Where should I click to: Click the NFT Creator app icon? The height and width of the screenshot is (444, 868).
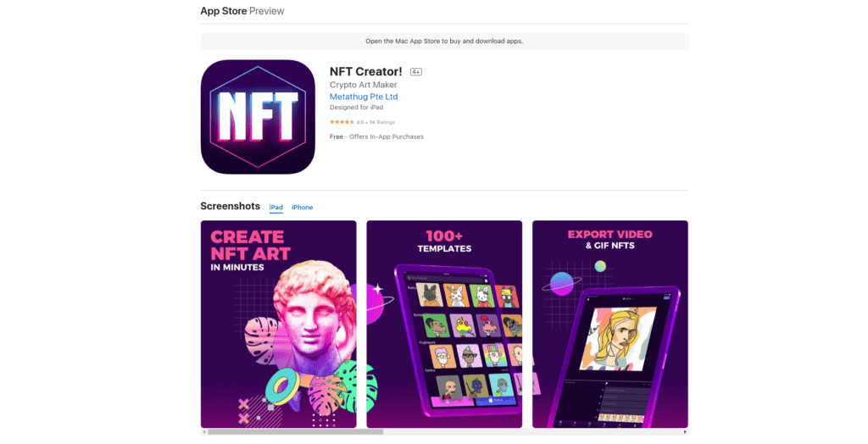(x=258, y=117)
